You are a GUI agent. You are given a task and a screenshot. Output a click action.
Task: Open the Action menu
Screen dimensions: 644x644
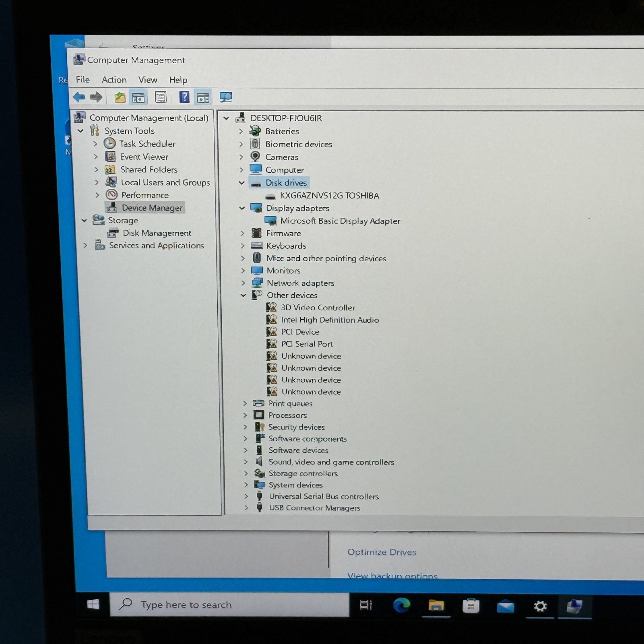(114, 80)
